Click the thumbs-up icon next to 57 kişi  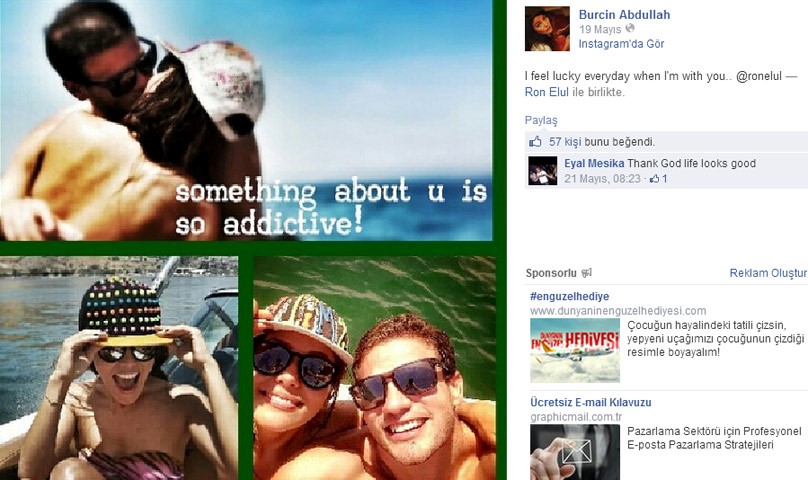click(x=535, y=142)
